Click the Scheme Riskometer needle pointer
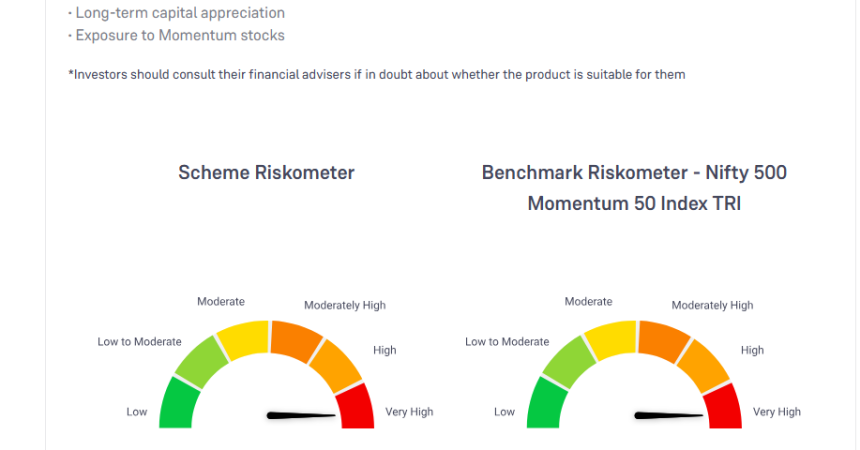Viewport: 860px width, 450px height. click(302, 415)
